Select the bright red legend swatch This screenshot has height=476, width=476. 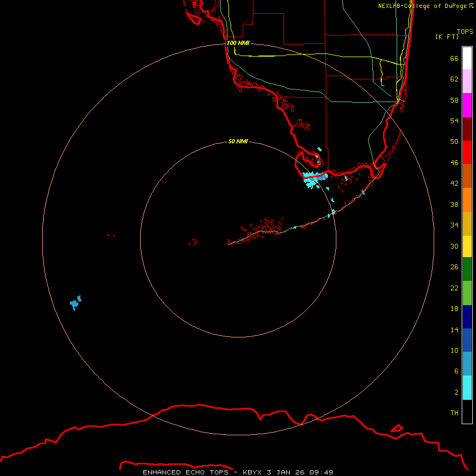point(467,152)
